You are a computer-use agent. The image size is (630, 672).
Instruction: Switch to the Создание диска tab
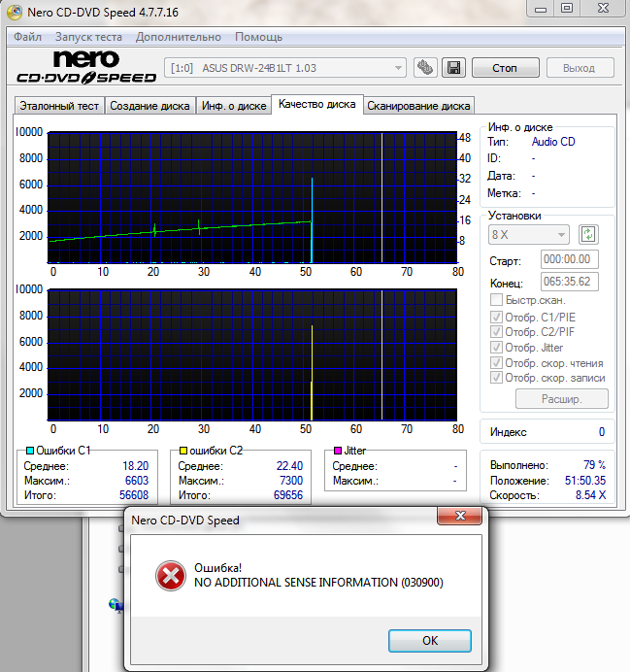click(149, 106)
